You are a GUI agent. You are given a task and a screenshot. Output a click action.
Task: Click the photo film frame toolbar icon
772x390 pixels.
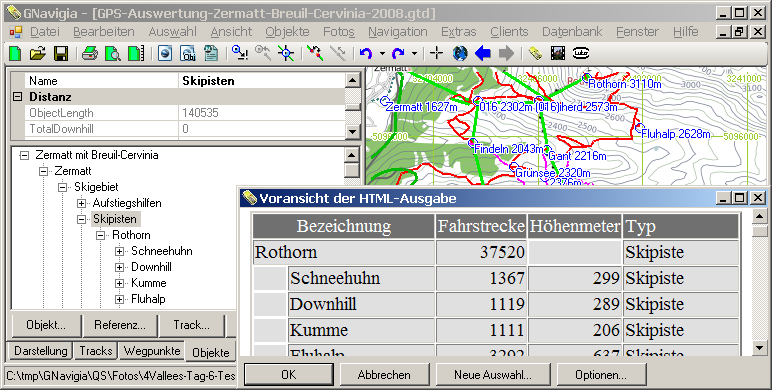(558, 53)
